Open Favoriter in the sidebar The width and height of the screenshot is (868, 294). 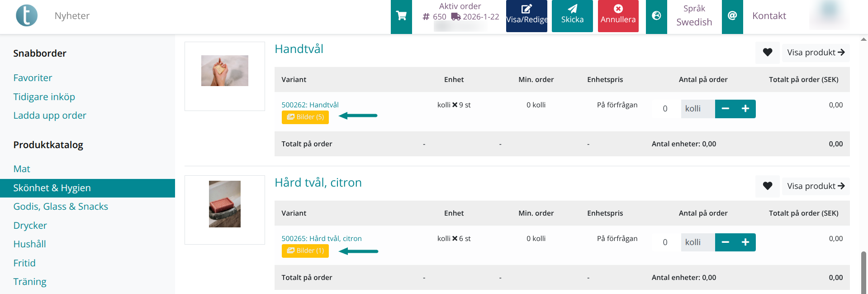(x=33, y=78)
